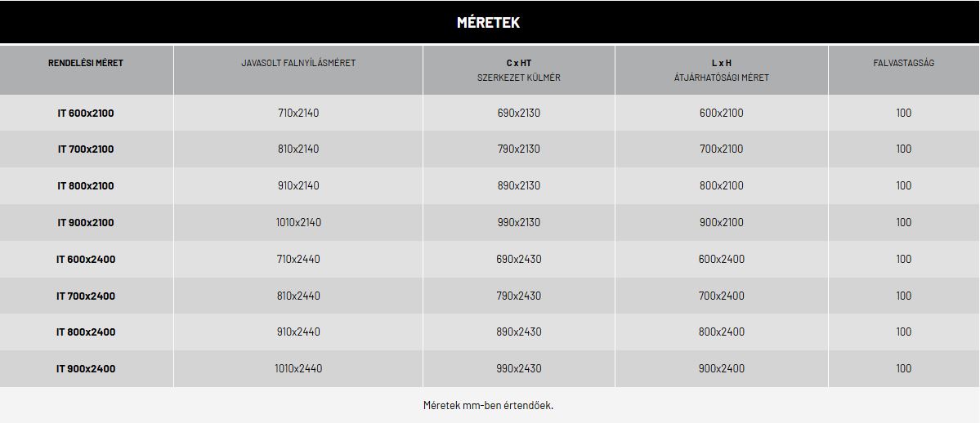Click the 1010x2140 wall opening cell

pos(298,222)
